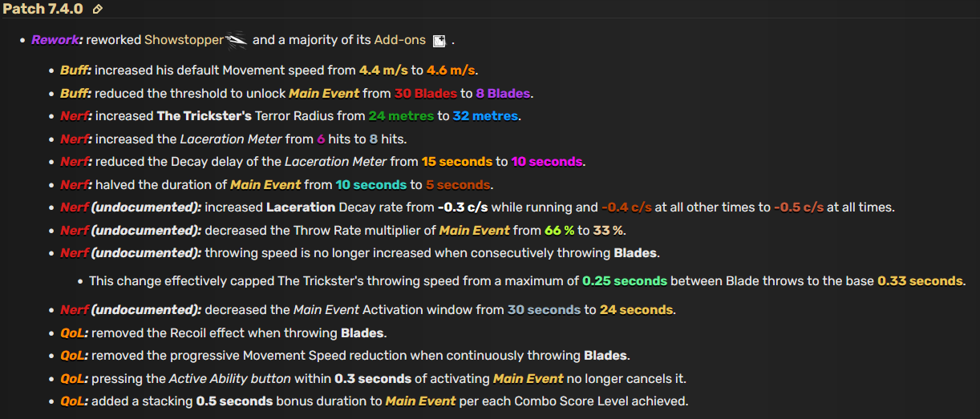Click the Patch 7.4.0 heading

(x=43, y=10)
